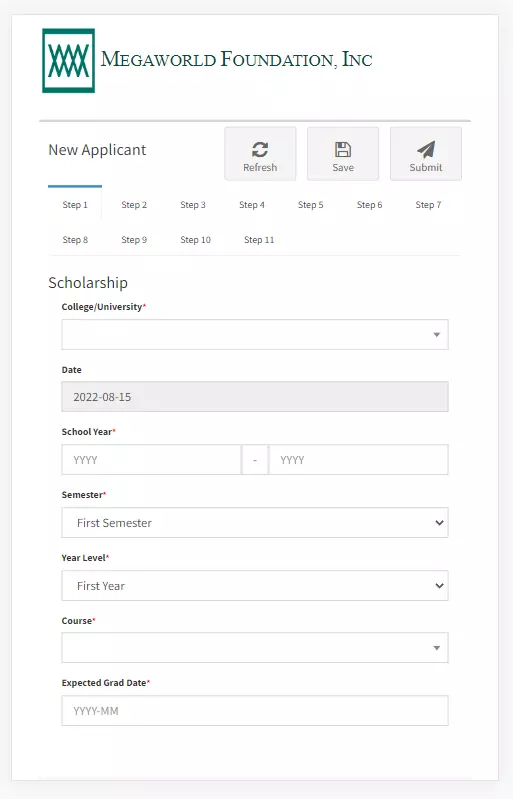The height and width of the screenshot is (799, 513).
Task: Open the Year Level dropdown
Action: click(255, 585)
